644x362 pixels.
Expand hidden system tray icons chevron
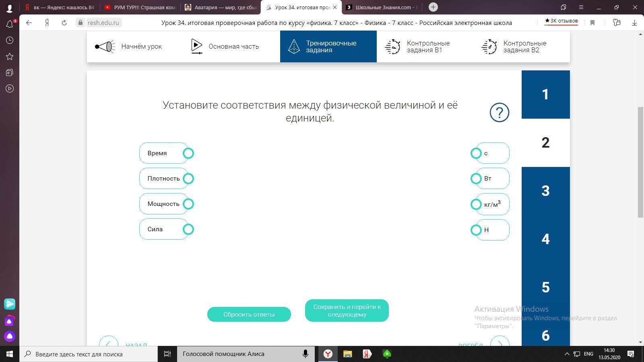click(x=567, y=354)
